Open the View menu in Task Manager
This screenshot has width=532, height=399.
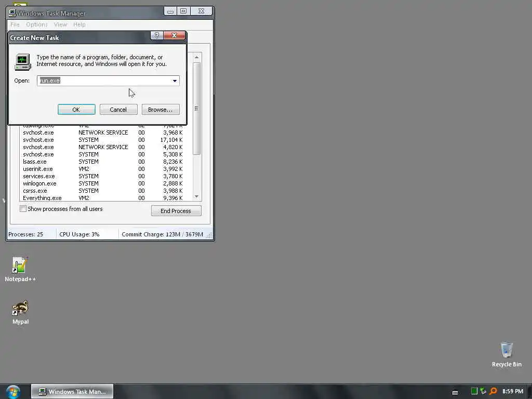pyautogui.click(x=60, y=24)
